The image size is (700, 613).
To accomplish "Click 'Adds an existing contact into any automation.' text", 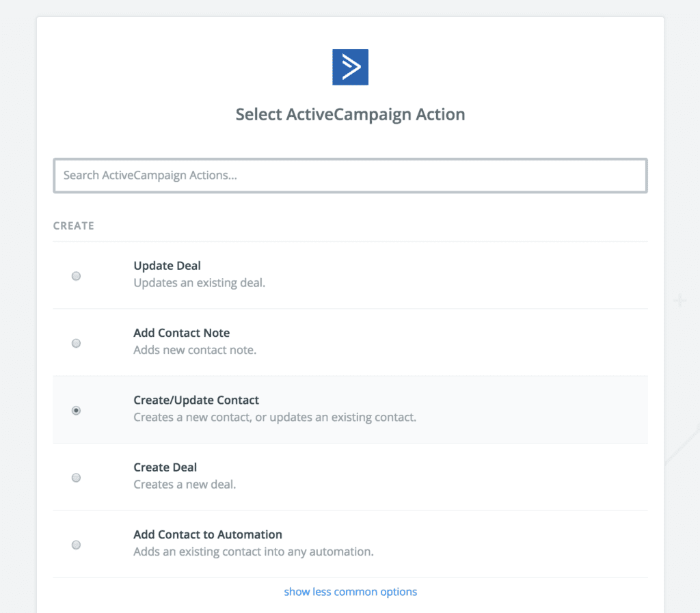I will (x=254, y=551).
